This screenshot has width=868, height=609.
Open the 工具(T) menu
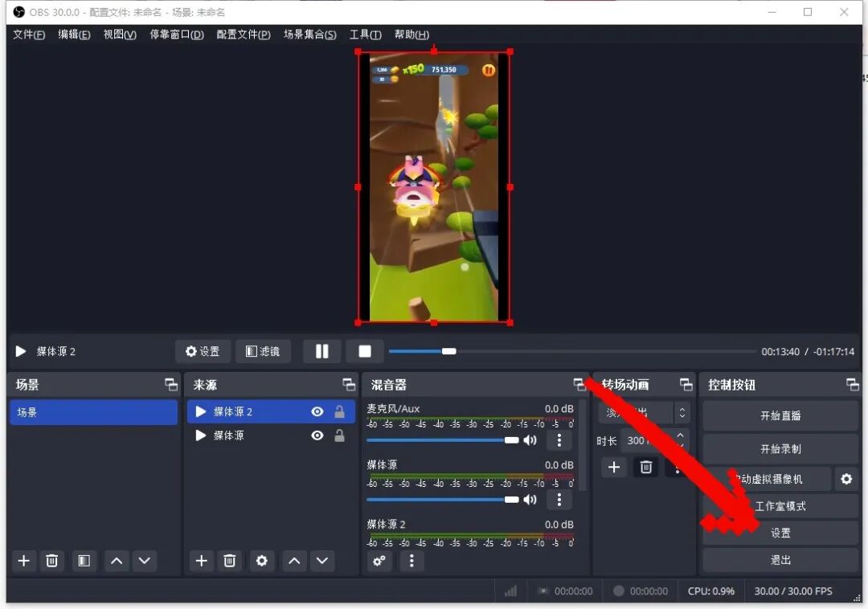(x=366, y=35)
